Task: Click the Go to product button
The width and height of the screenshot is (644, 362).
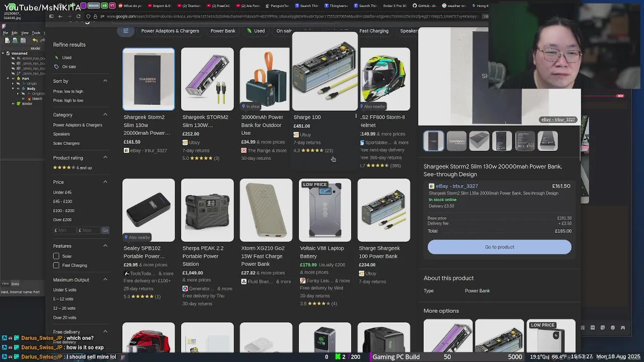Action: click(x=500, y=247)
